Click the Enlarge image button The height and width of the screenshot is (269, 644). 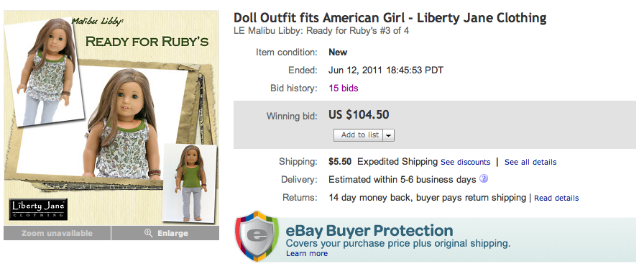pyautogui.click(x=165, y=233)
